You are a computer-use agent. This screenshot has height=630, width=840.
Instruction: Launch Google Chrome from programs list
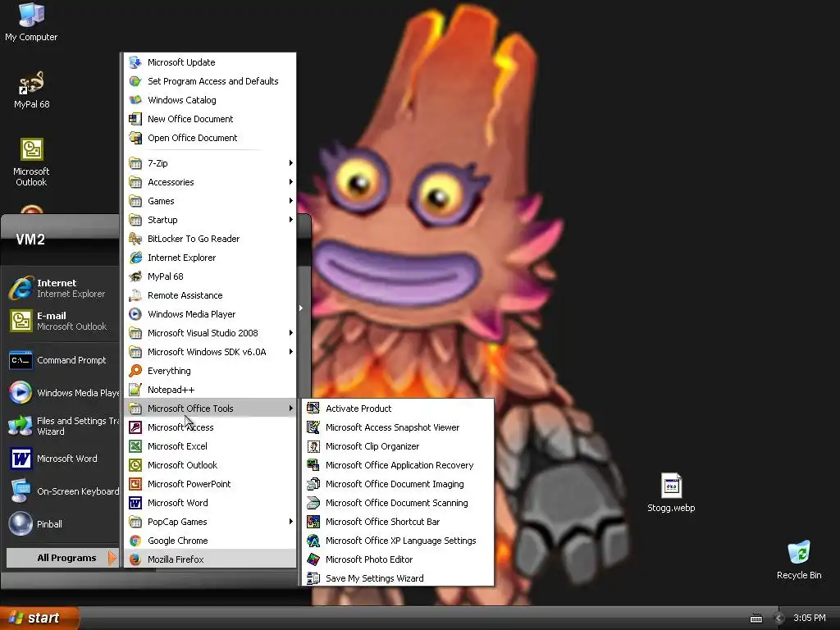pos(209,541)
